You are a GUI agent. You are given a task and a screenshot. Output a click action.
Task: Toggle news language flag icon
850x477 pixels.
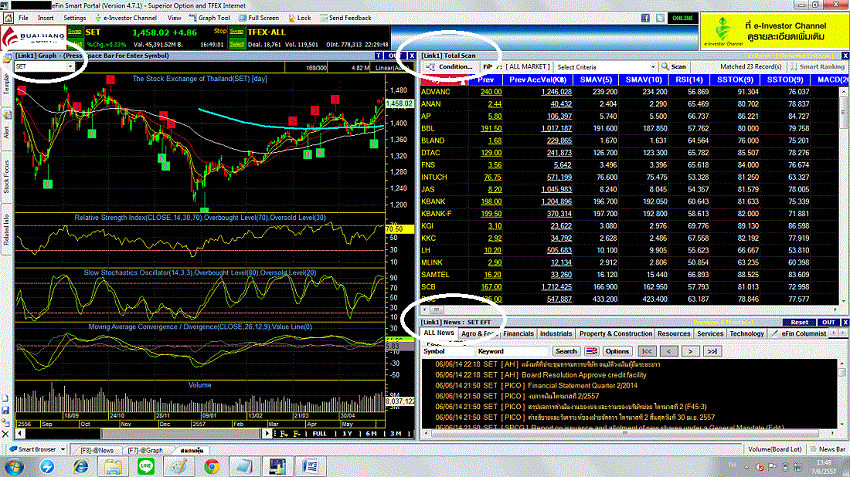point(591,351)
